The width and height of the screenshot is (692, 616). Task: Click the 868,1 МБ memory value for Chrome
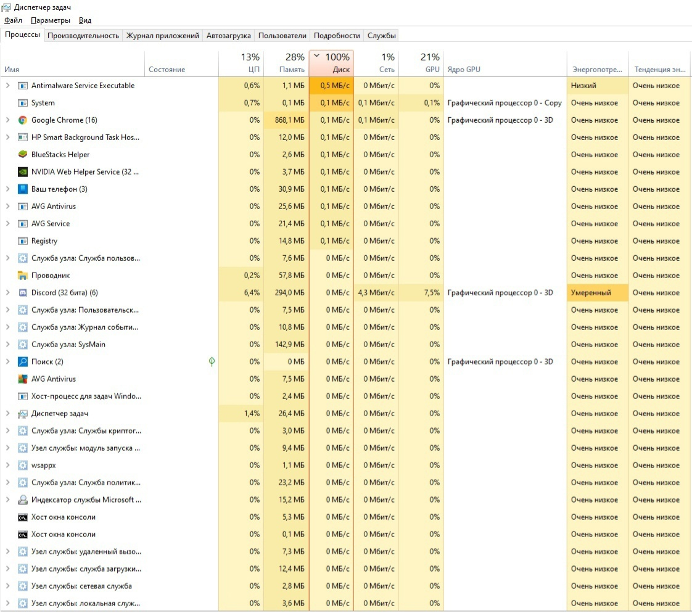coord(286,120)
